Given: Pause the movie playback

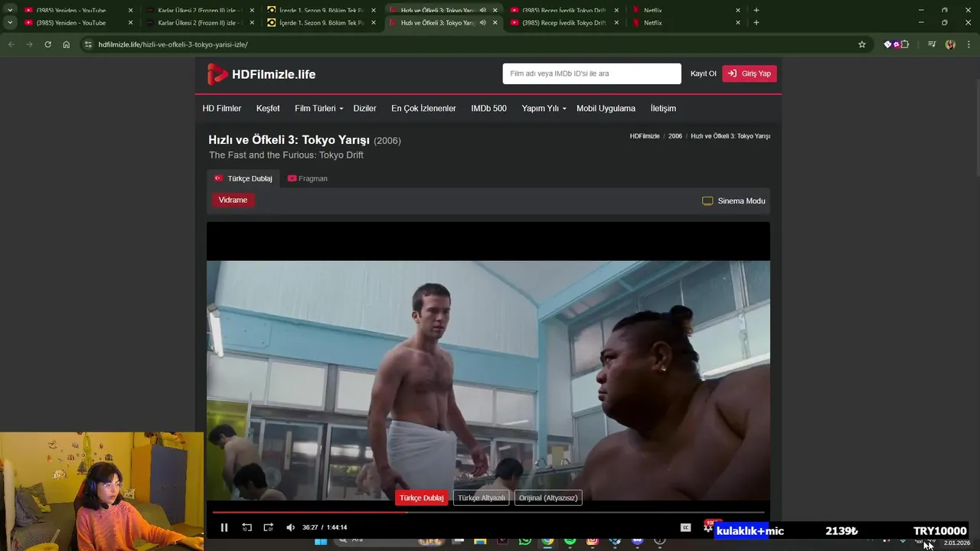Looking at the screenshot, I should click(x=224, y=527).
